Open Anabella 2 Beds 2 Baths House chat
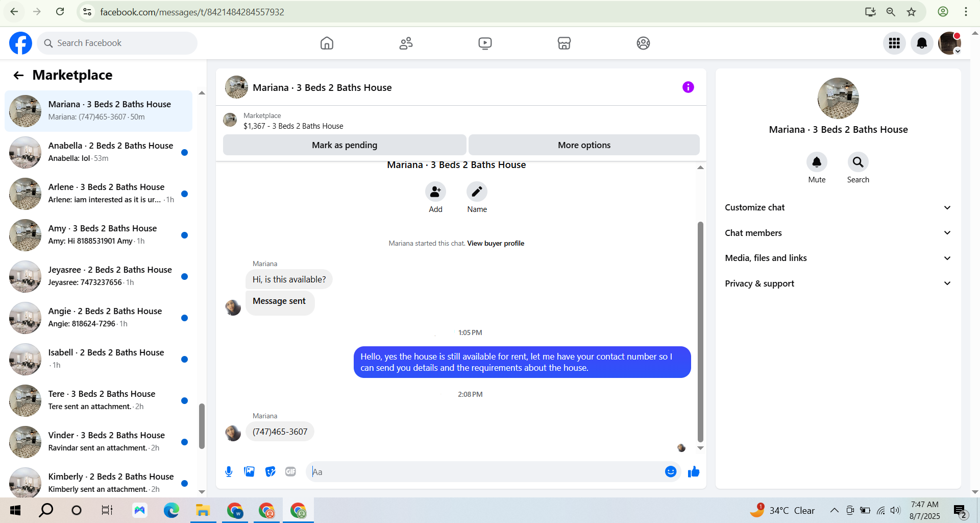This screenshot has height=523, width=980. [x=99, y=152]
